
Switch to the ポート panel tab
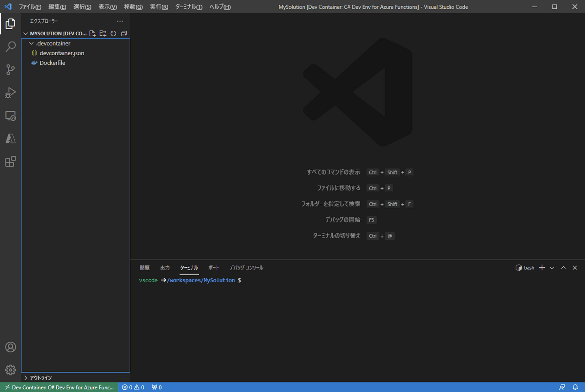point(214,268)
